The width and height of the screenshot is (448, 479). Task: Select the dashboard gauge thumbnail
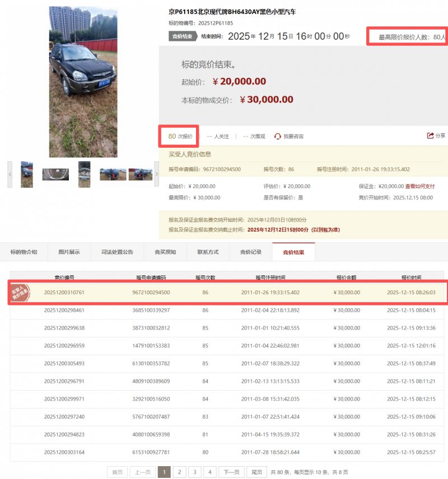[x=55, y=175]
